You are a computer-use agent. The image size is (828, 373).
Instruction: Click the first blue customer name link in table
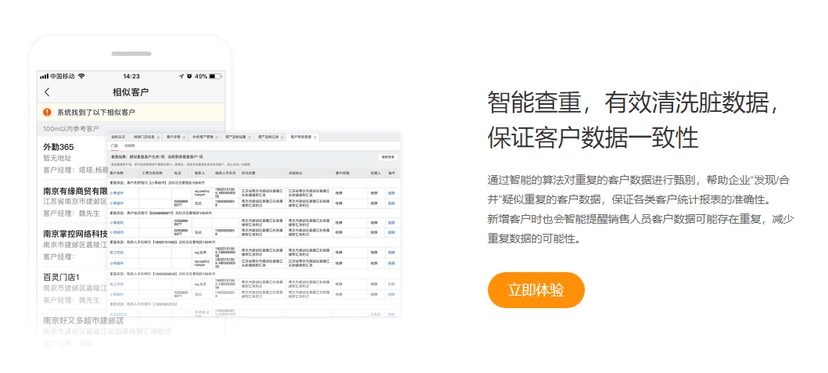point(117,193)
